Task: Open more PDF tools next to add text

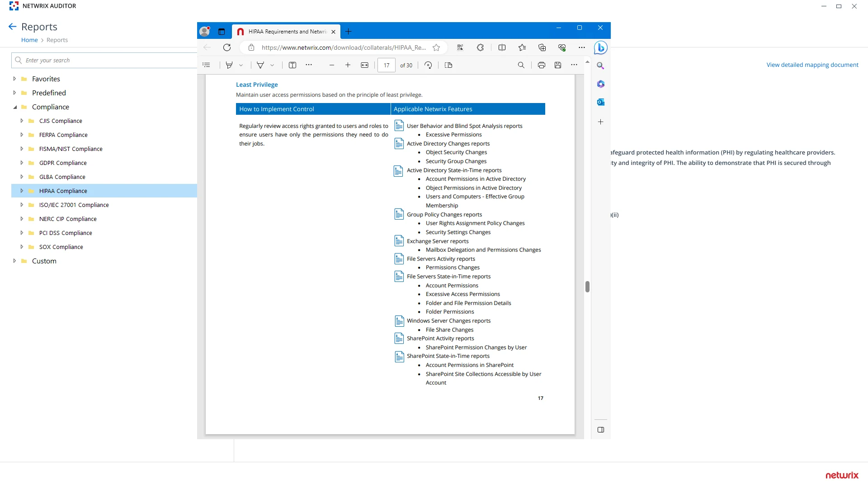Action: (309, 65)
